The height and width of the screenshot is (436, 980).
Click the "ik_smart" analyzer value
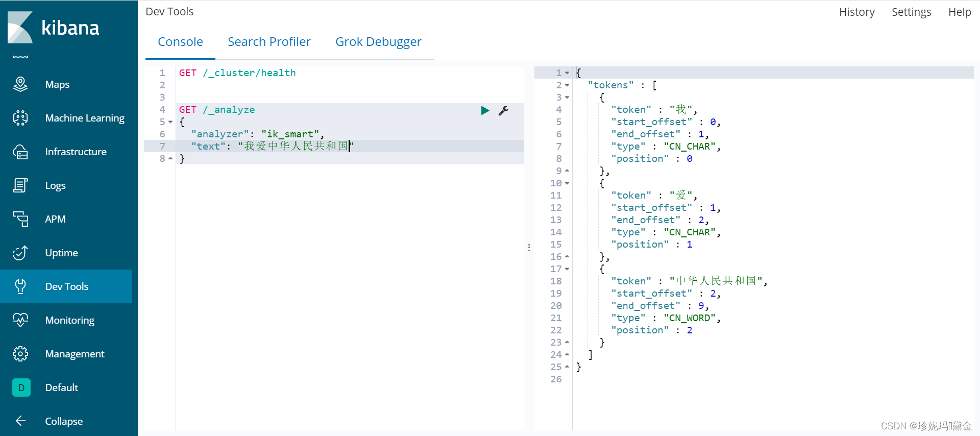click(290, 134)
